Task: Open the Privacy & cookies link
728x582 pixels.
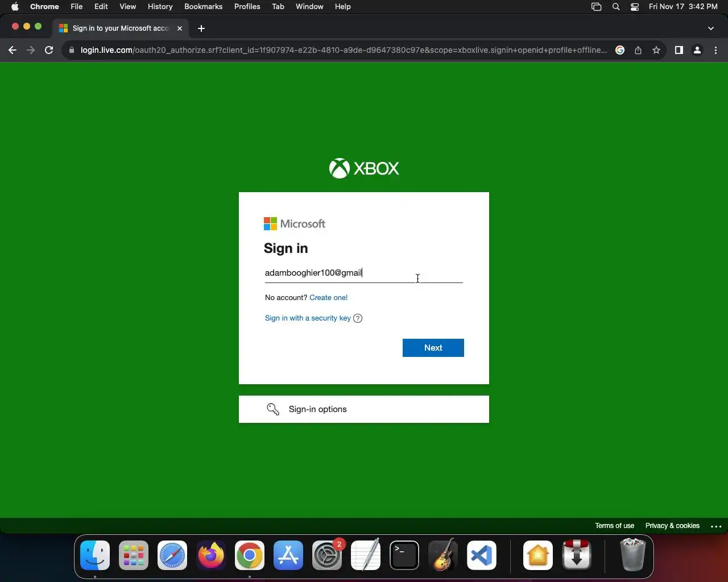Action: [x=672, y=526]
